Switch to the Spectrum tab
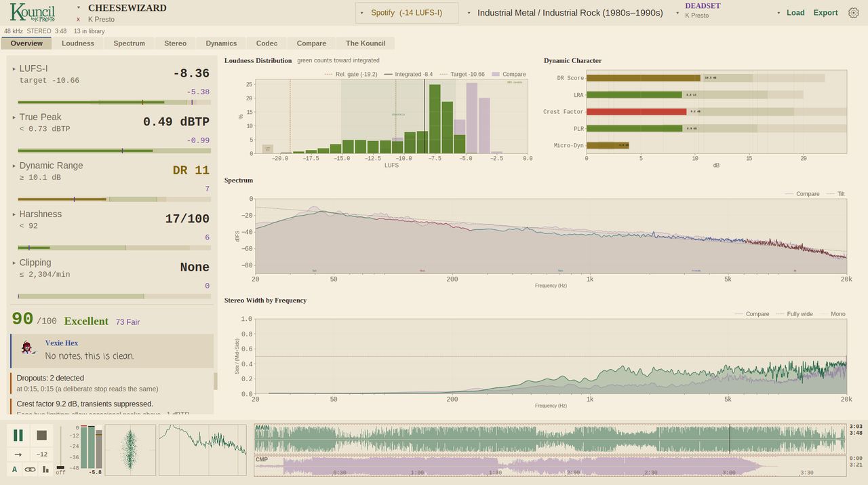This screenshot has height=485, width=868. pos(130,43)
